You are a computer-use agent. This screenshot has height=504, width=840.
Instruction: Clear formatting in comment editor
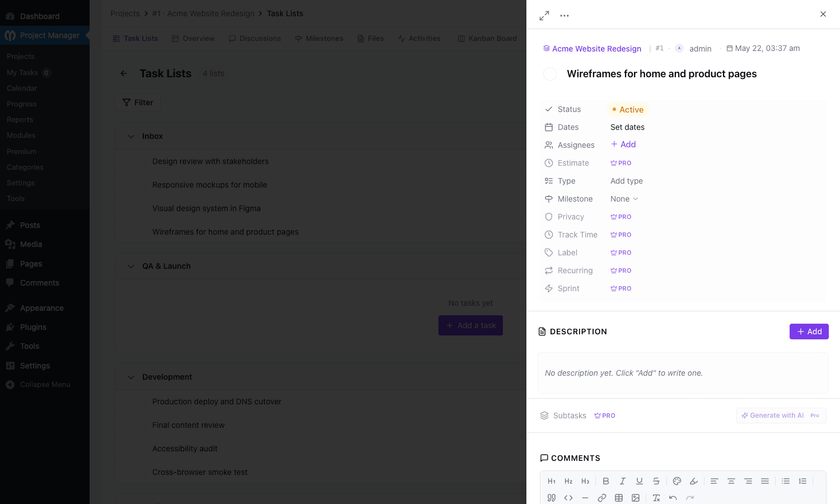point(656,498)
